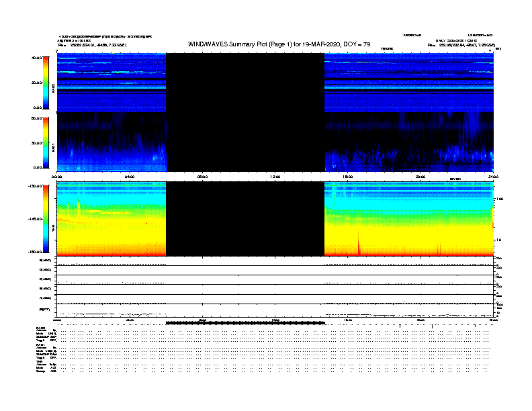The image size is (532, 411).
Task: Click the -160.00 tick on the TNR colorbar
Action: point(36,252)
